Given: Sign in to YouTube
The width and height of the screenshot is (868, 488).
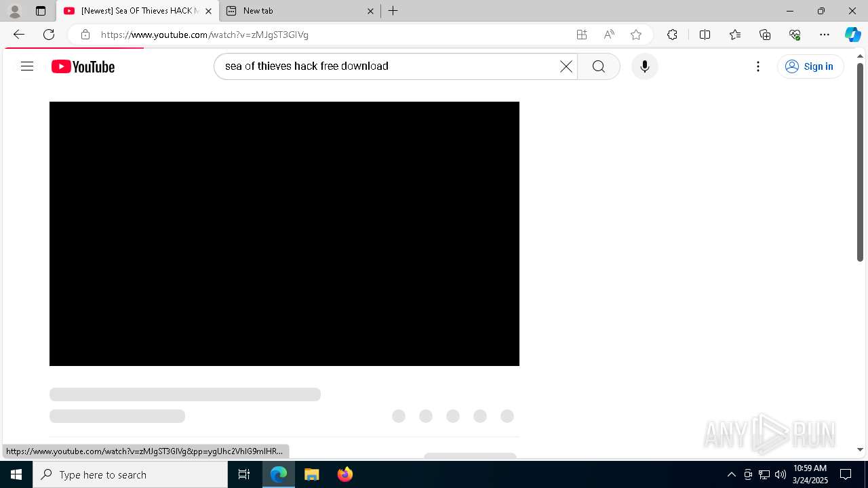Looking at the screenshot, I should [x=810, y=66].
